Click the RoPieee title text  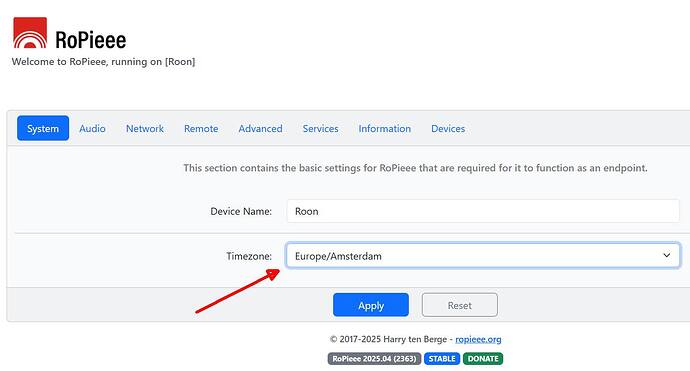[x=91, y=40]
